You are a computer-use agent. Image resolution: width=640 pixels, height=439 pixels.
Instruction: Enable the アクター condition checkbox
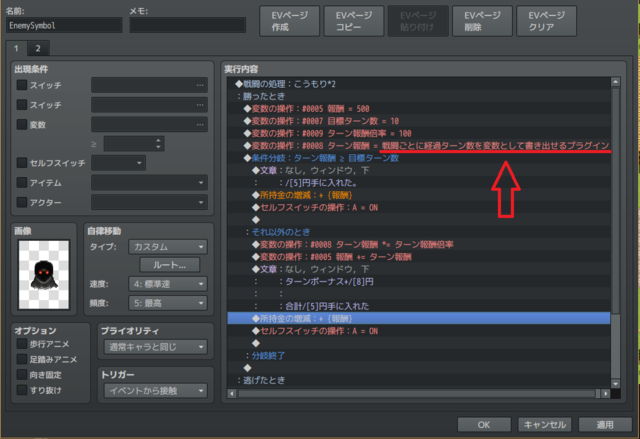coord(22,202)
